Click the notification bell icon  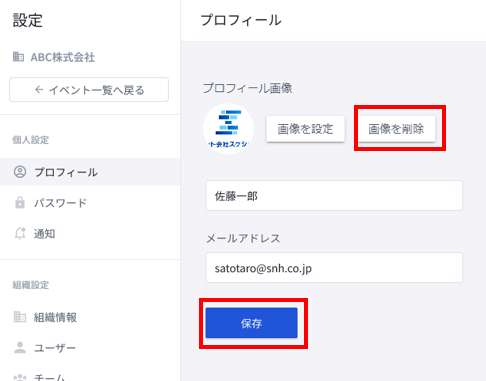tap(20, 233)
